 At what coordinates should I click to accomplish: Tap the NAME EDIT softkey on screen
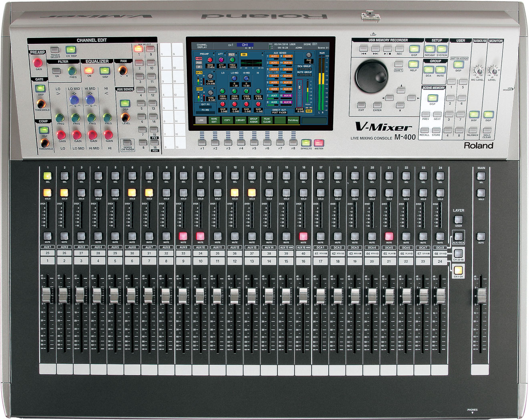(x=214, y=120)
